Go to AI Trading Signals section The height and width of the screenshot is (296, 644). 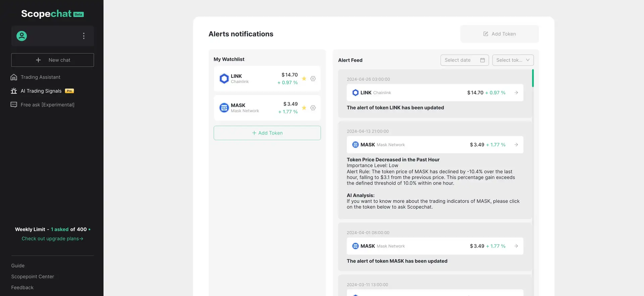coord(41,91)
